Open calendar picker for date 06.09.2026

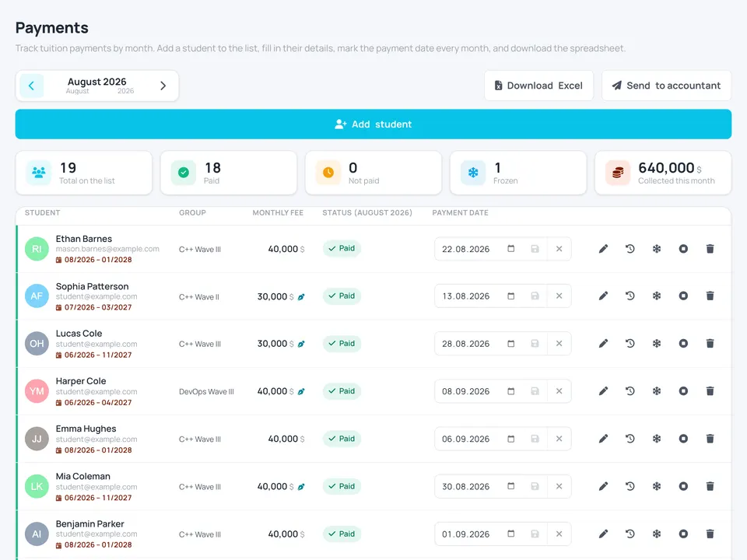coord(510,439)
